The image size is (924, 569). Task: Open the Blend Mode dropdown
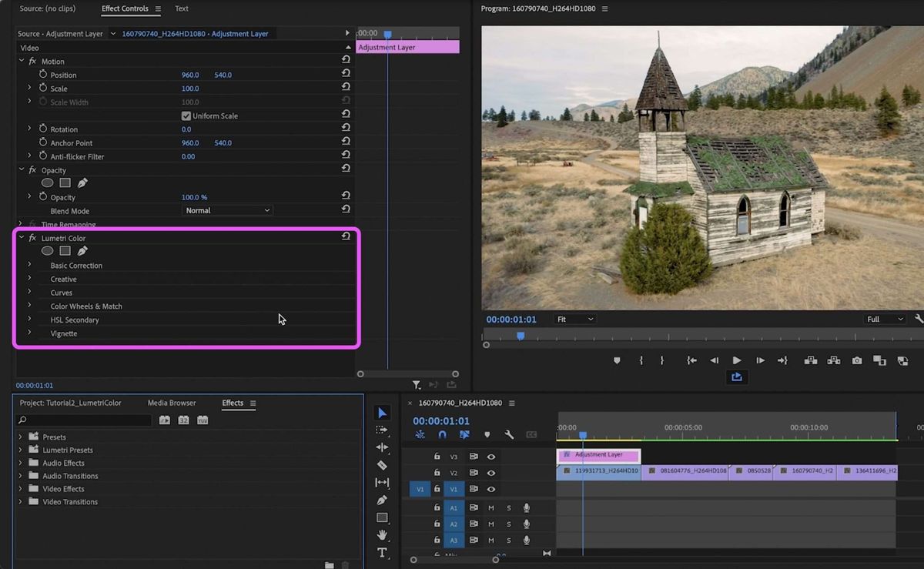coord(228,210)
